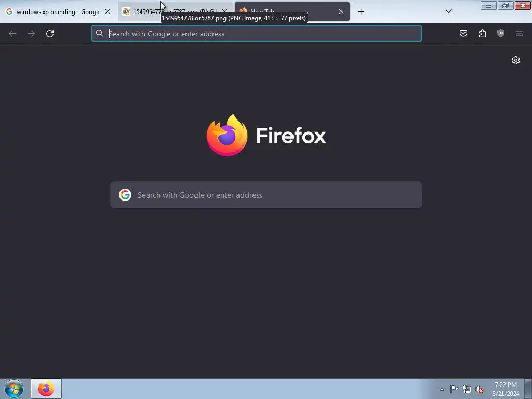
Task: Personalize new tab with gear icon
Action: tap(516, 60)
